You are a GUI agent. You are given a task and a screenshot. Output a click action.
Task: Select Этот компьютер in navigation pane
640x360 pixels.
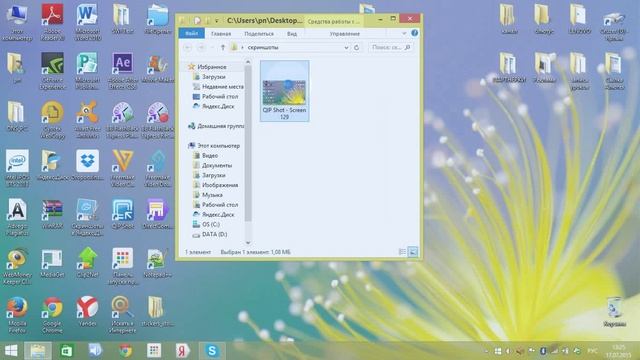point(218,145)
